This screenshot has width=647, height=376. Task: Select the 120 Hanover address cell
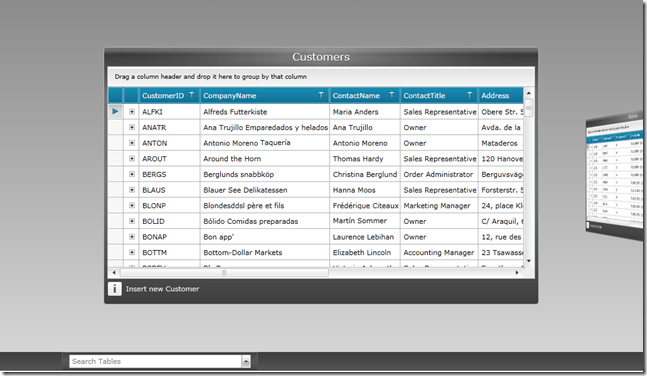[x=501, y=159]
